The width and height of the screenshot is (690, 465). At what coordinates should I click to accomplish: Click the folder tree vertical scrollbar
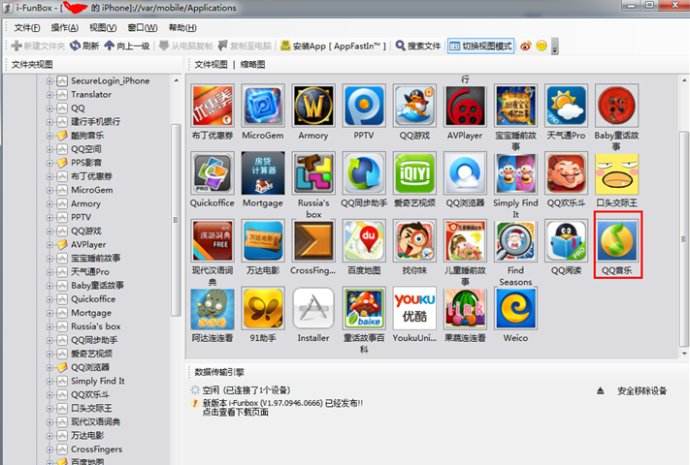[x=176, y=220]
